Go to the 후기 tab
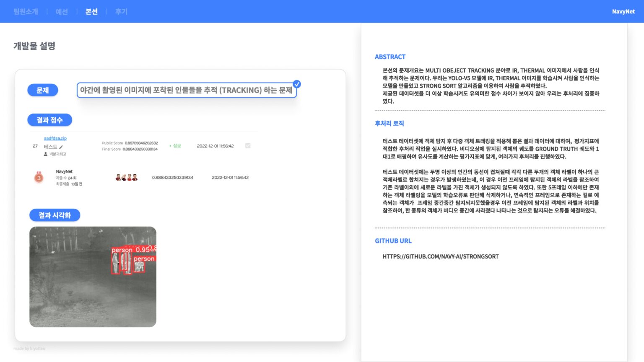The height and width of the screenshot is (362, 644). [121, 11]
